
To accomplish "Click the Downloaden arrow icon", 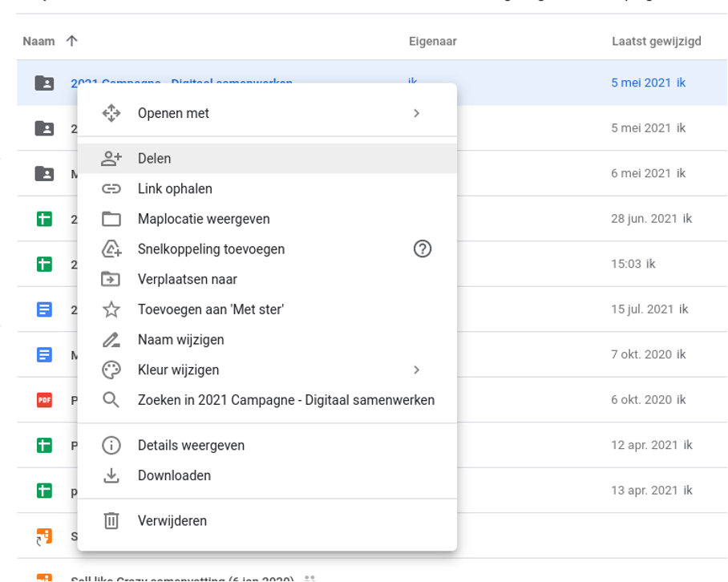I will pyautogui.click(x=111, y=475).
